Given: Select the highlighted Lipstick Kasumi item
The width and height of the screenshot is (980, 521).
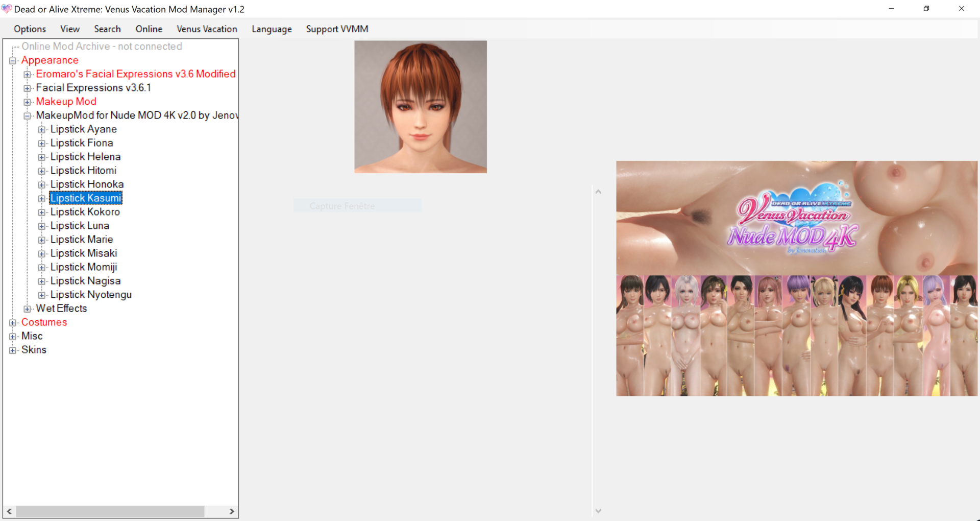Looking at the screenshot, I should pyautogui.click(x=86, y=198).
